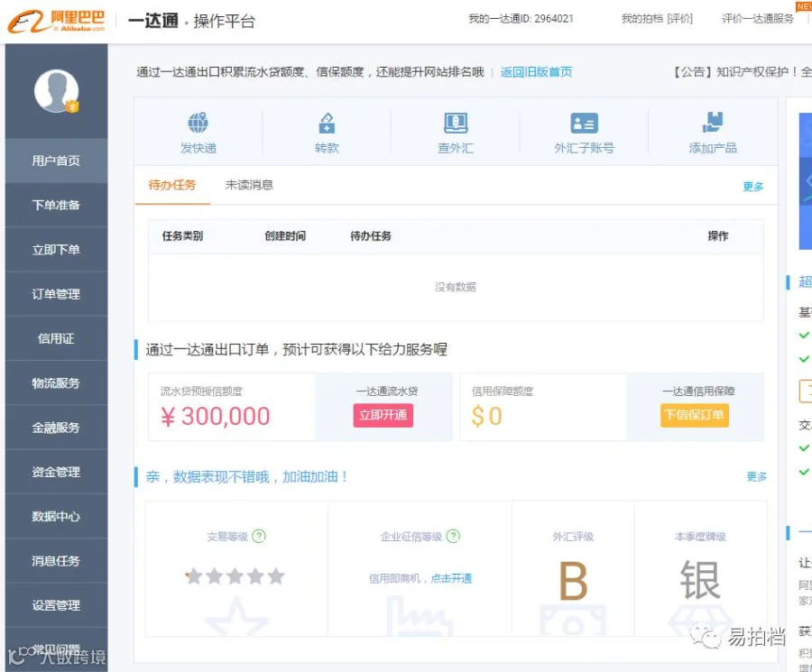Click the 流水贷预授信额度 label

pos(201,391)
